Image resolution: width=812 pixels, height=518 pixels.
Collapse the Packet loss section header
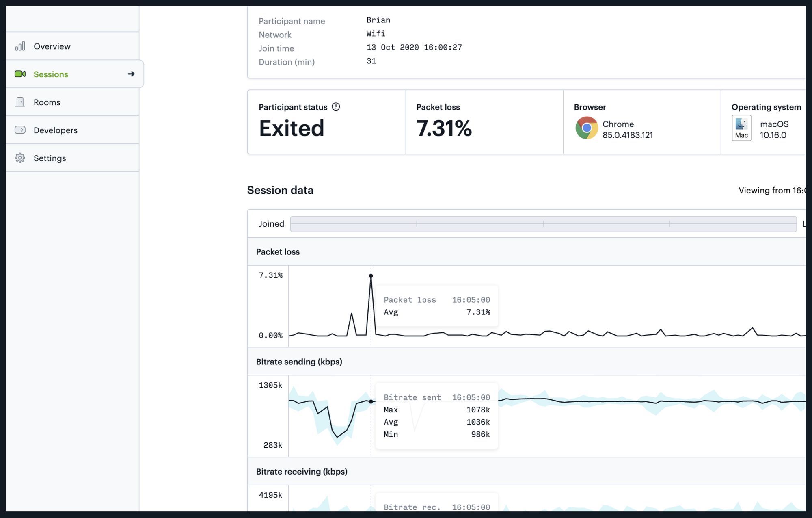tap(278, 252)
